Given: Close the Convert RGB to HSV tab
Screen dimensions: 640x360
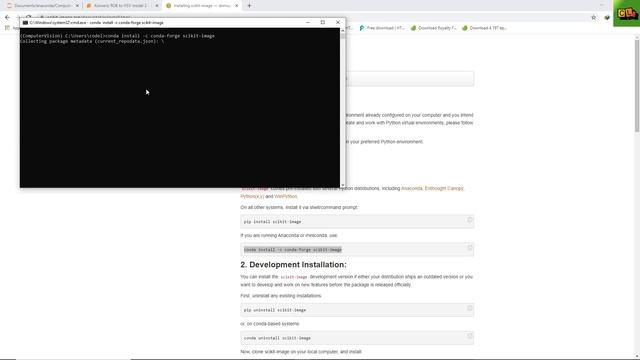Looking at the screenshot, I should pyautogui.click(x=157, y=6).
